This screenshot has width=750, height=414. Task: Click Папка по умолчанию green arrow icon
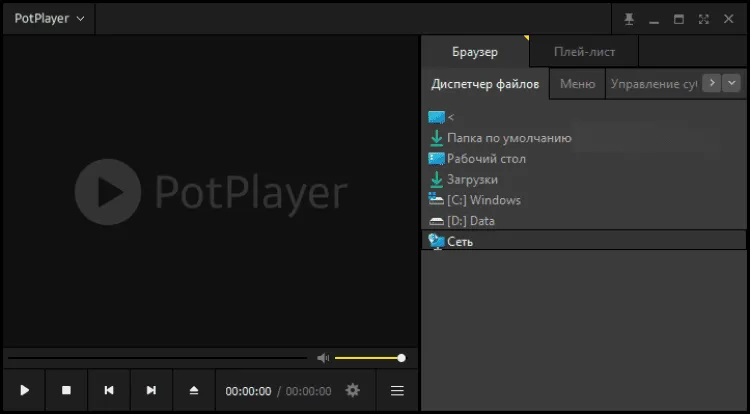click(x=436, y=138)
